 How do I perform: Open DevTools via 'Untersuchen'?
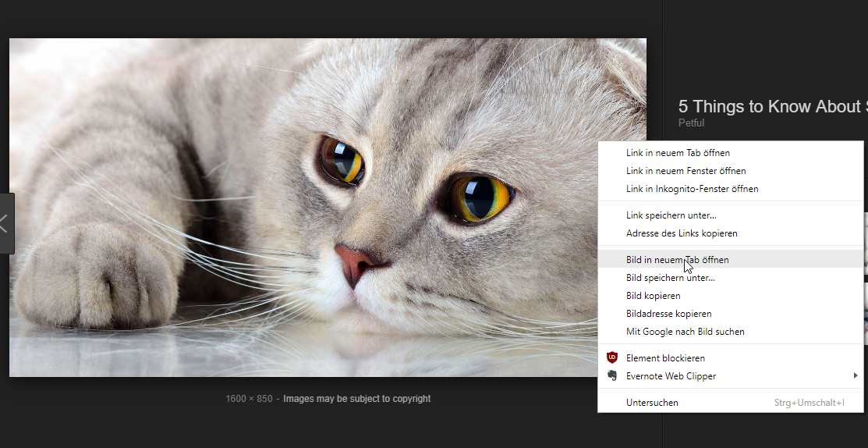click(652, 403)
